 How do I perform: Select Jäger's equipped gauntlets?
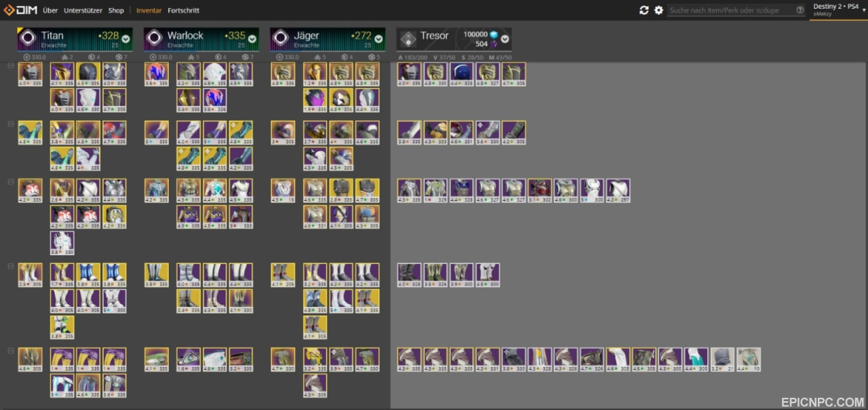tap(283, 133)
